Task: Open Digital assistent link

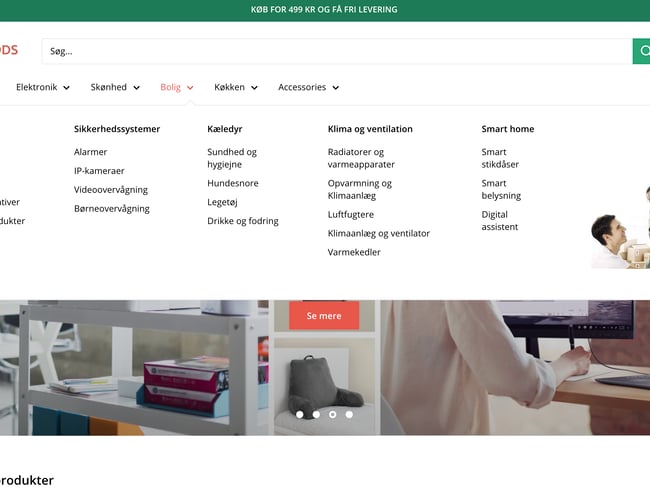Action: [500, 221]
